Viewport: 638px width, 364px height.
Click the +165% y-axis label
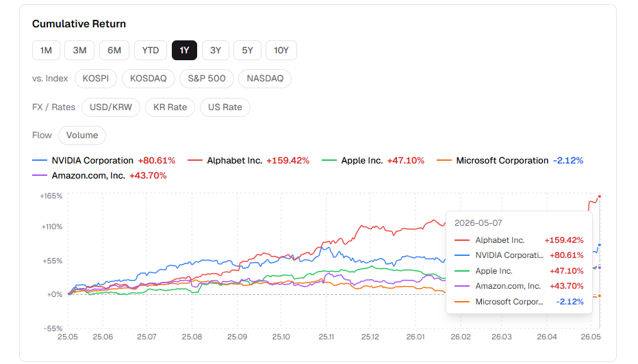pyautogui.click(x=51, y=196)
